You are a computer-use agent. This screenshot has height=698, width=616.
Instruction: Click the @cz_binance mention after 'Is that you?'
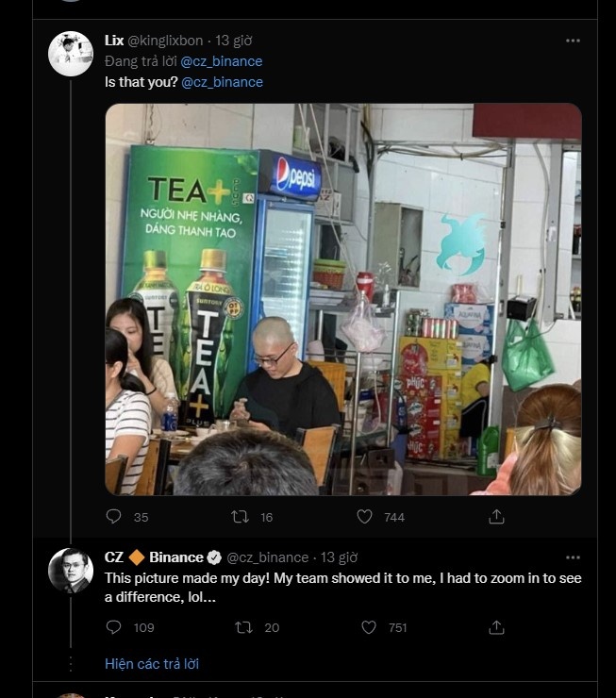point(222,82)
